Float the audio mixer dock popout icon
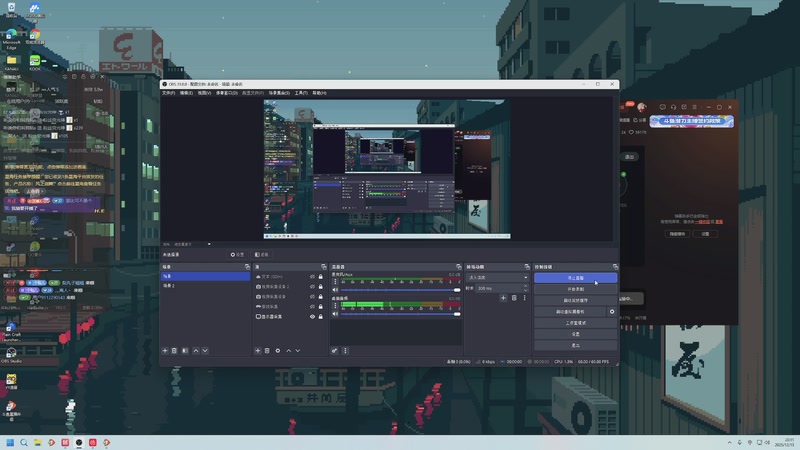This screenshot has width=800, height=450. pyautogui.click(x=458, y=267)
